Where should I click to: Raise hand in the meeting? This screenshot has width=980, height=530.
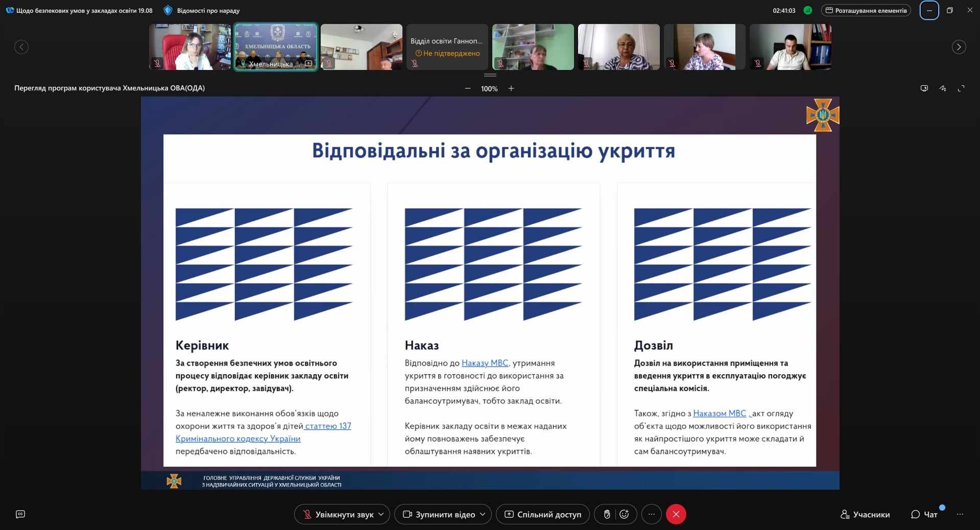coord(607,514)
